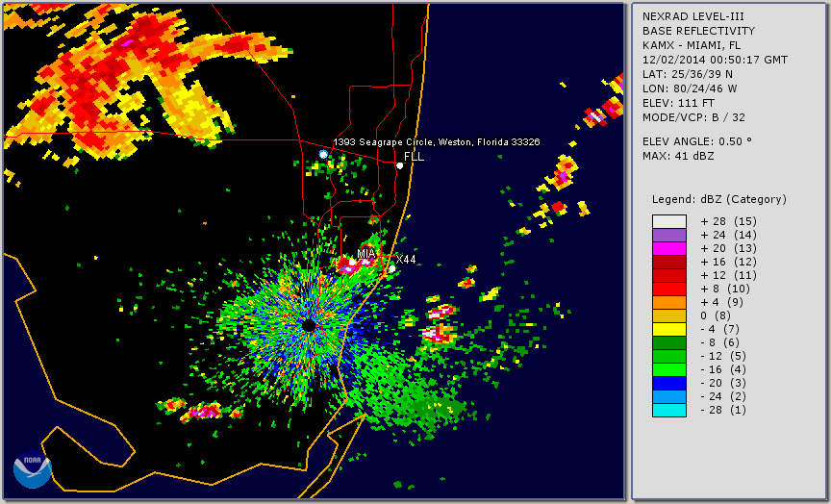Click the 'ELEV ANGLE: 0.50 °' line
Viewport: 831px width, 504px height.
click(x=697, y=141)
